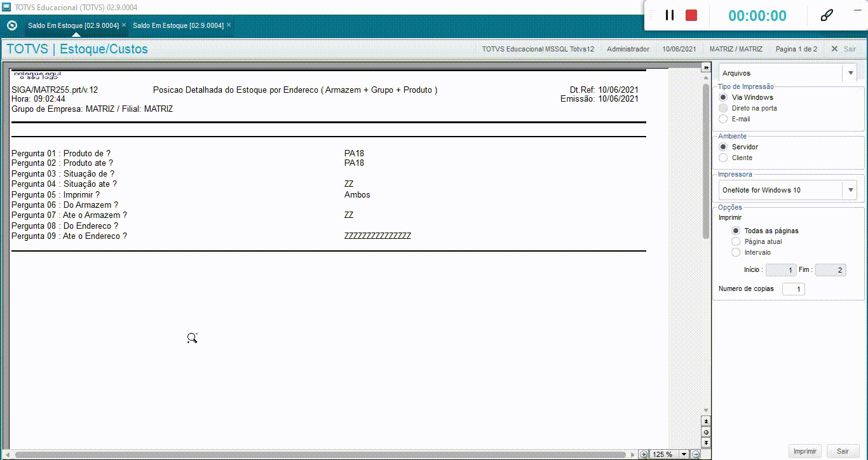868x460 pixels.
Task: Click the 10/06/2021 date in header
Action: [679, 49]
